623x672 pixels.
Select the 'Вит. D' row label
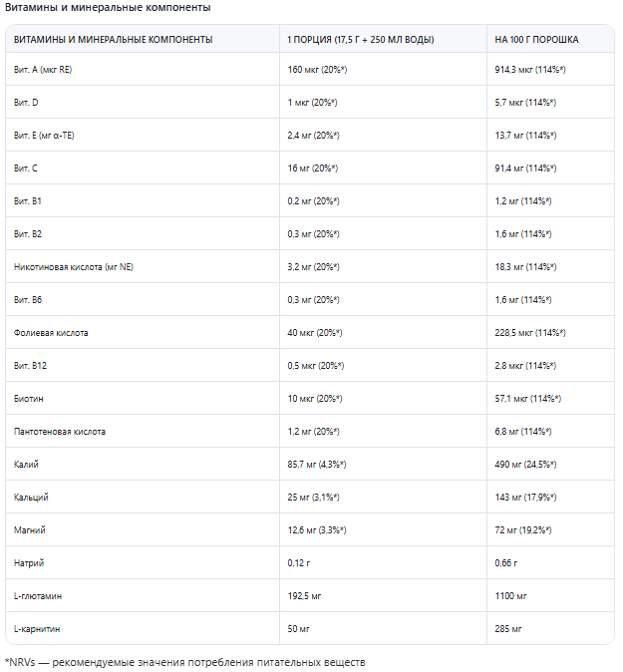click(x=26, y=103)
